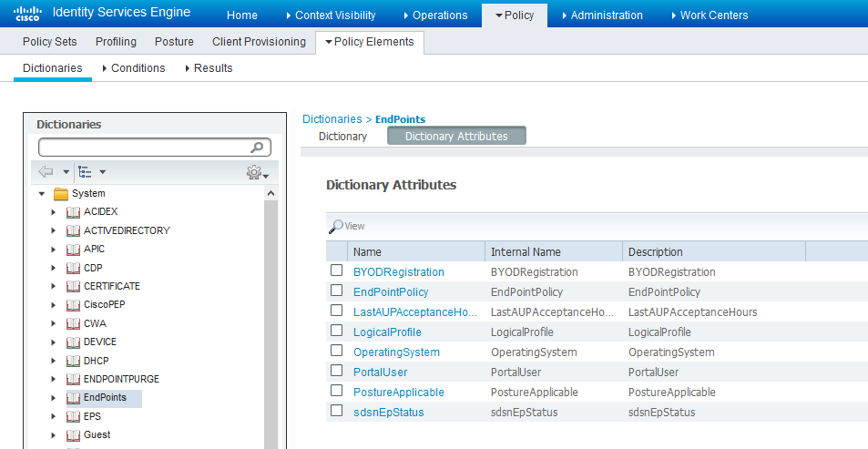The height and width of the screenshot is (449, 868).
Task: Click the tree scrollbar up arrow
Action: coord(271,193)
